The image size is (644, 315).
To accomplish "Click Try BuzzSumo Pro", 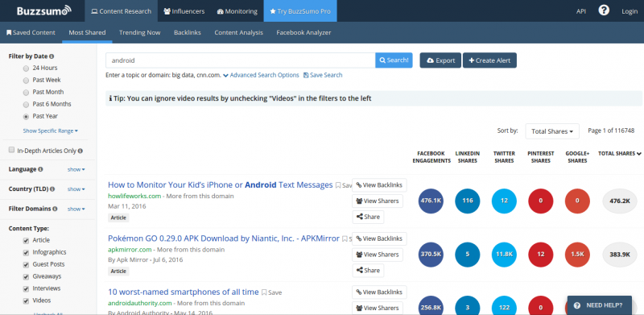I will 300,11.
